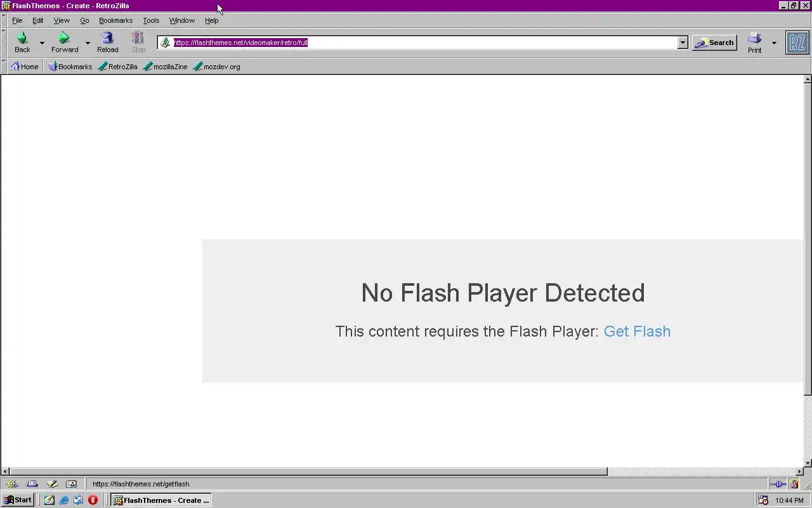Open the Window menu
Viewport: 812px width, 508px height.
pyautogui.click(x=181, y=20)
